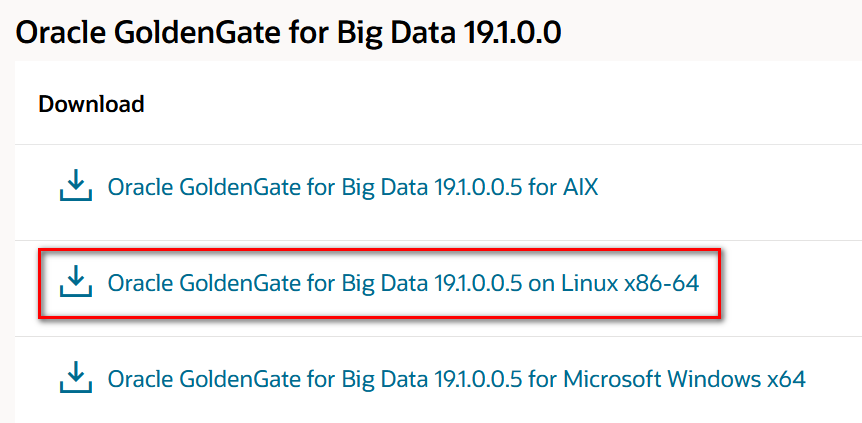
Task: Click 'Oracle GoldenGate' at the start of the AIX link
Action: tap(202, 188)
